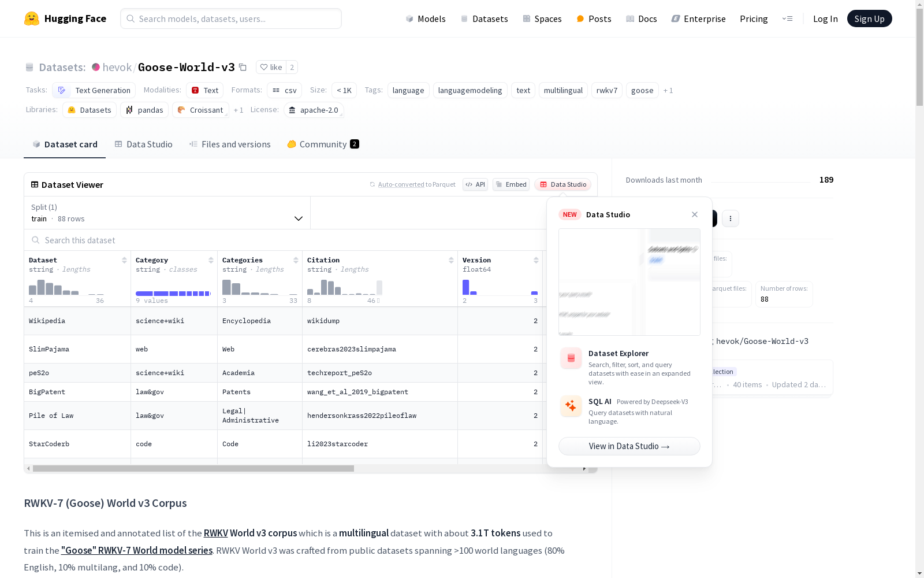Click View in Data Studio

[629, 446]
